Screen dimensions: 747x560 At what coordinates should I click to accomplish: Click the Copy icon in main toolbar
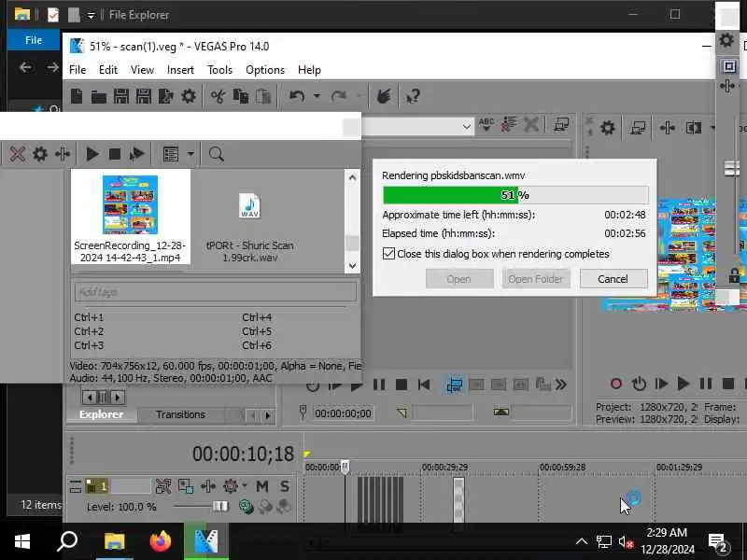[x=241, y=97]
